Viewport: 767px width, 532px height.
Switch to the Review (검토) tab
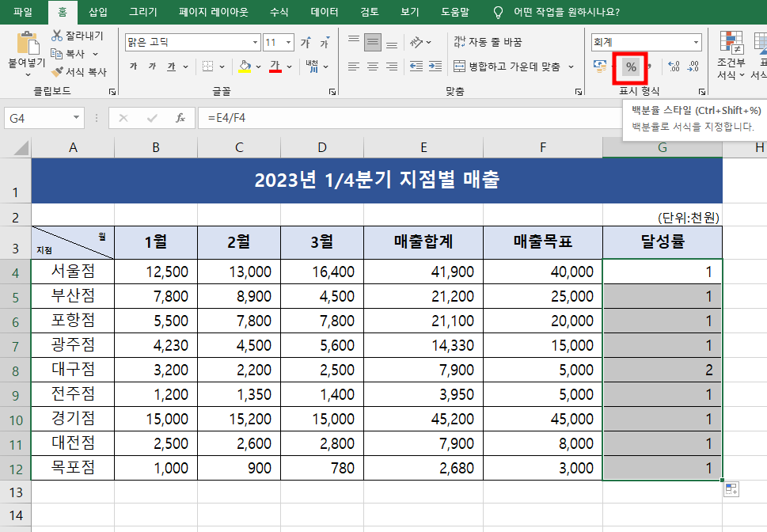tap(370, 12)
